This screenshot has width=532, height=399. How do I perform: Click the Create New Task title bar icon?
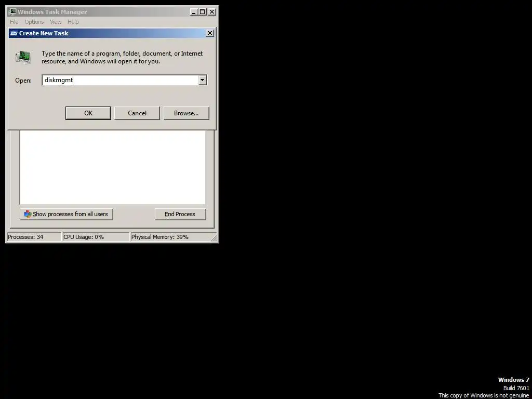tap(14, 33)
